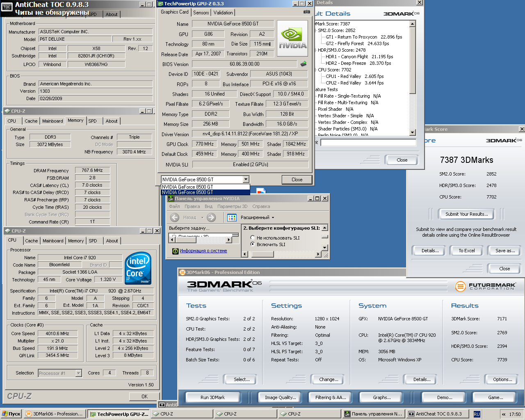Image resolution: width=525 pixels, height=420 pixels.
Task: Click the comment input field in Result Details
Action: click(369, 142)
